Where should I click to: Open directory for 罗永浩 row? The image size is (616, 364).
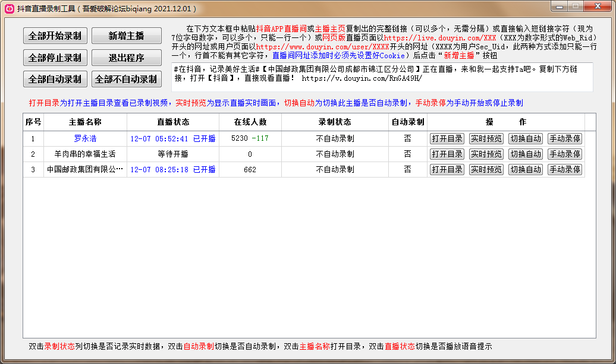447,138
